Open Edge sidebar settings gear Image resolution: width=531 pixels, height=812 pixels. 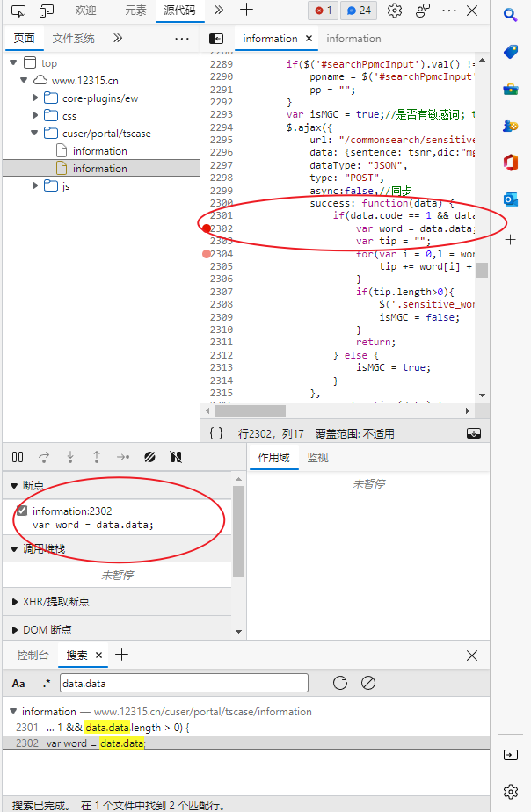pyautogui.click(x=511, y=792)
